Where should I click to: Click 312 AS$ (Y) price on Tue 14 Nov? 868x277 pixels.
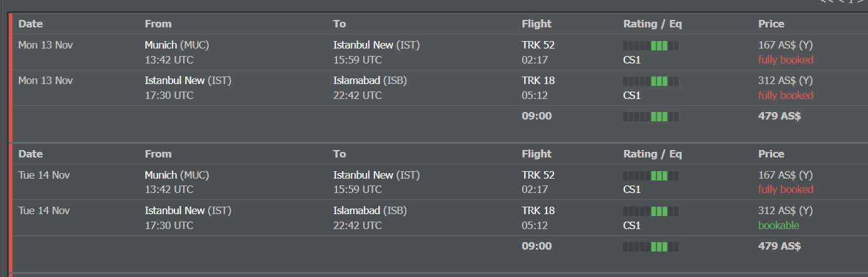coord(785,210)
